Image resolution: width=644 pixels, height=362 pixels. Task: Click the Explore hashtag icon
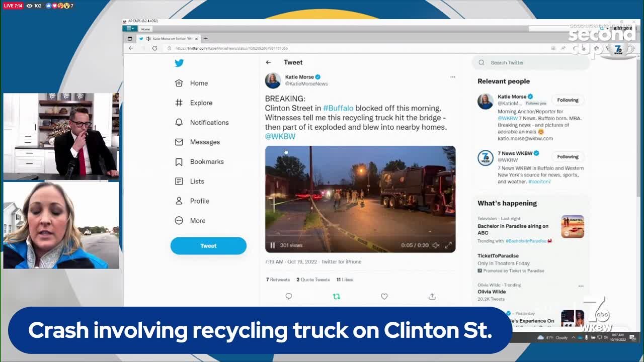179,103
